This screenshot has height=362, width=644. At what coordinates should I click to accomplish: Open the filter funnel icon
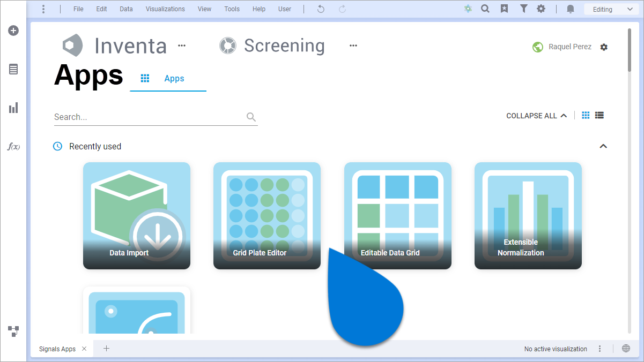pos(523,9)
